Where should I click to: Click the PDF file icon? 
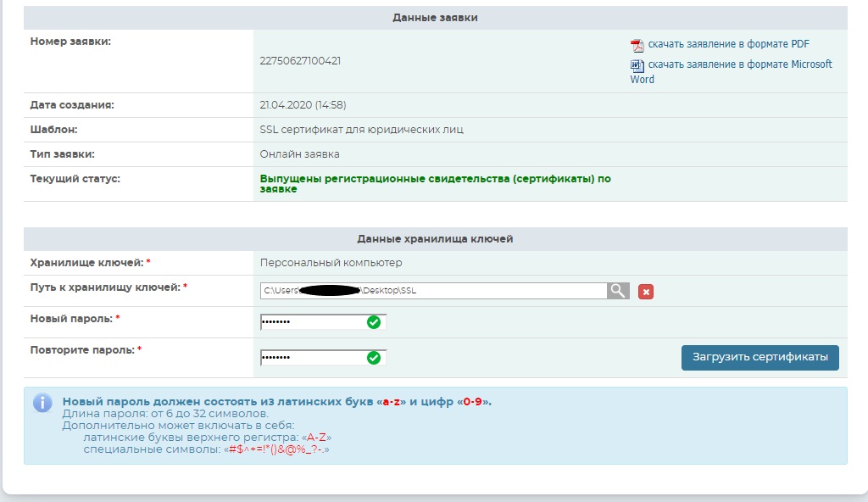(x=637, y=45)
